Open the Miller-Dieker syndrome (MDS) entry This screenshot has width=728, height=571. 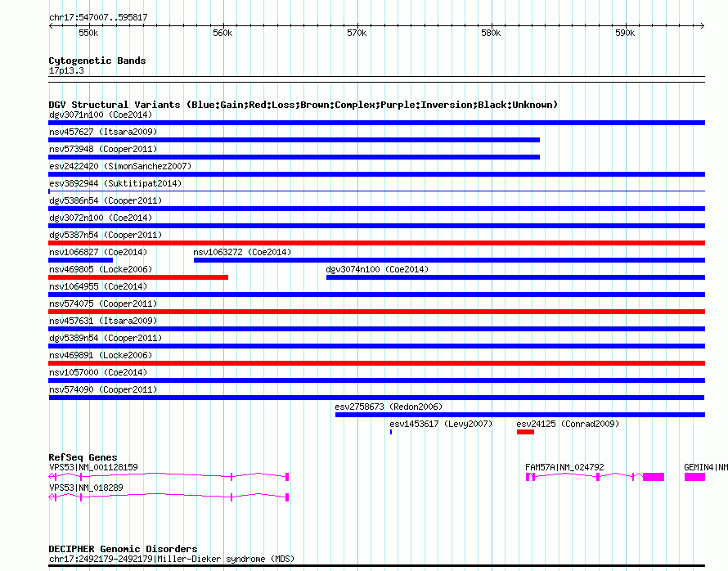171,559
